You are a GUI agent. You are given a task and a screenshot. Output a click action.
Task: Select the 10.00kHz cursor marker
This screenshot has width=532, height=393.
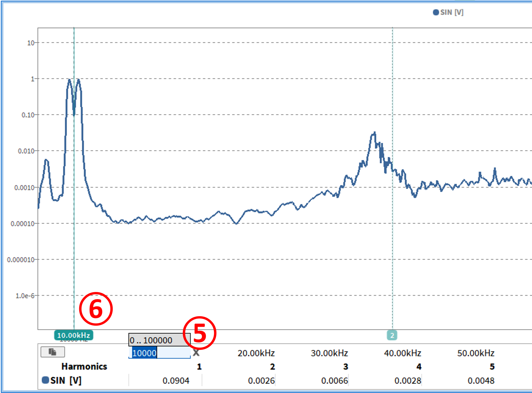point(74,335)
